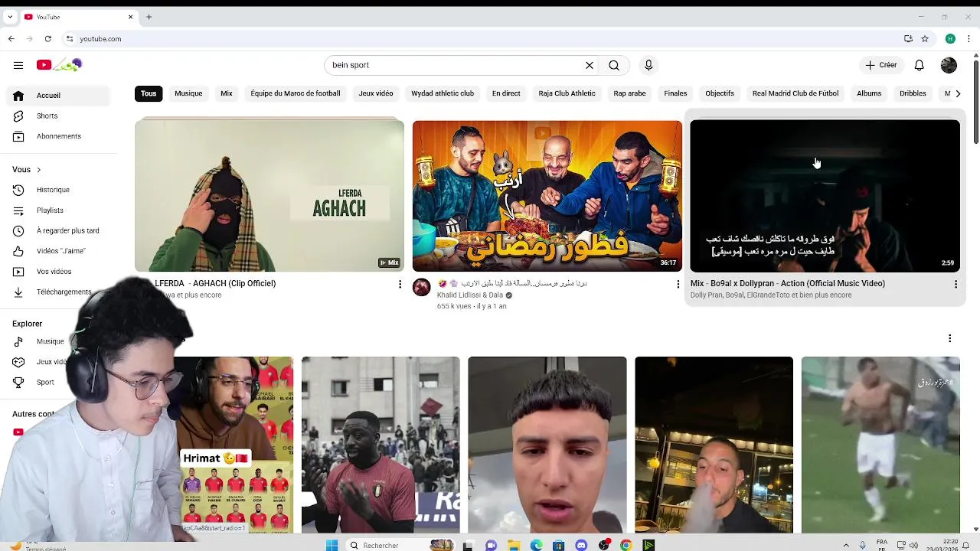This screenshot has height=551, width=980.
Task: Open Abonnements in the sidebar
Action: [58, 136]
